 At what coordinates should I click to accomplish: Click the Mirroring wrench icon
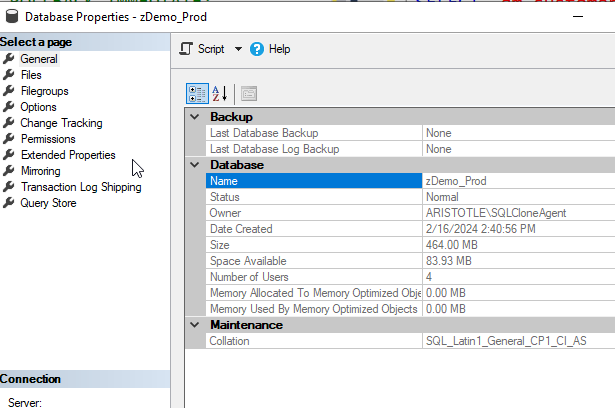coord(9,171)
